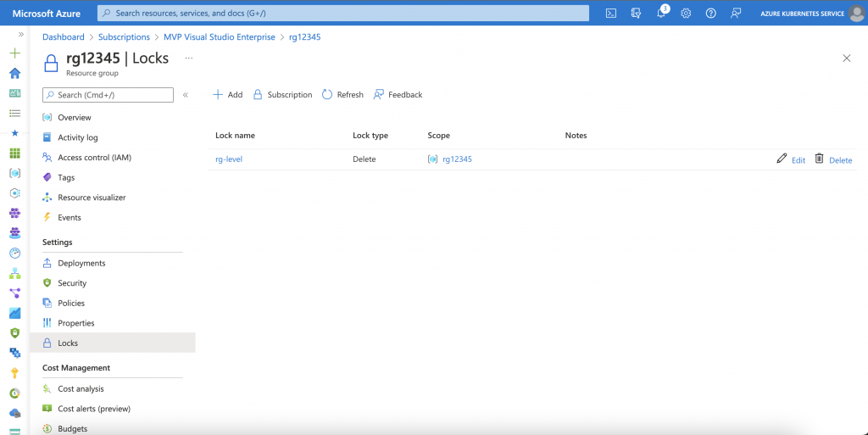Open the notifications bell
868x435 pixels.
(660, 13)
